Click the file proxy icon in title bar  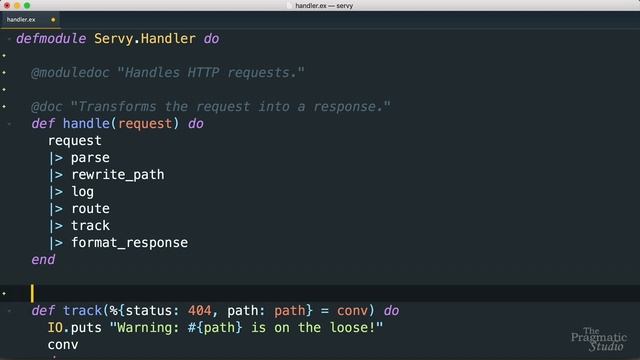pyautogui.click(x=289, y=5)
